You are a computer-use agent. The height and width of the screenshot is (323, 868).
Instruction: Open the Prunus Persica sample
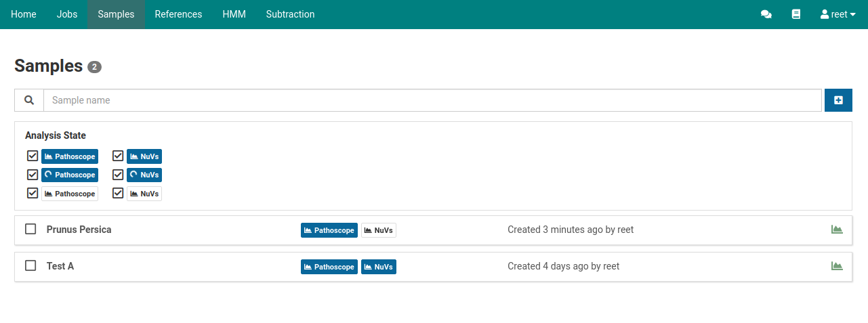79,230
